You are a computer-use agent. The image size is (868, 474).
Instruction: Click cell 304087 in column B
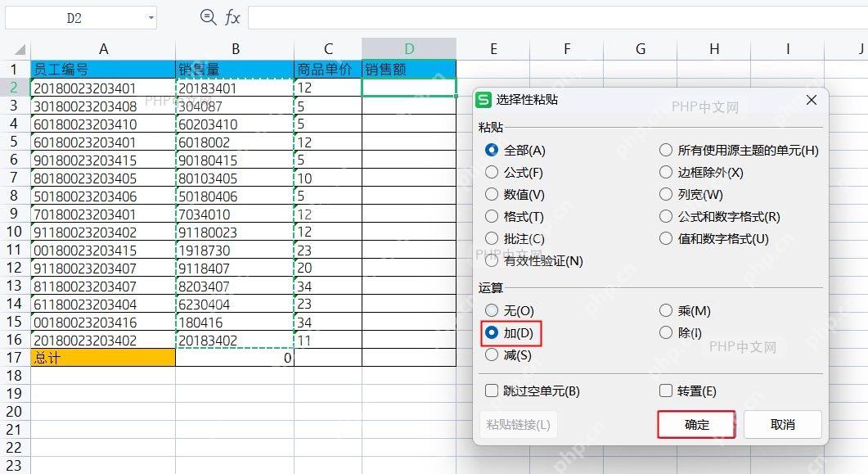235,106
